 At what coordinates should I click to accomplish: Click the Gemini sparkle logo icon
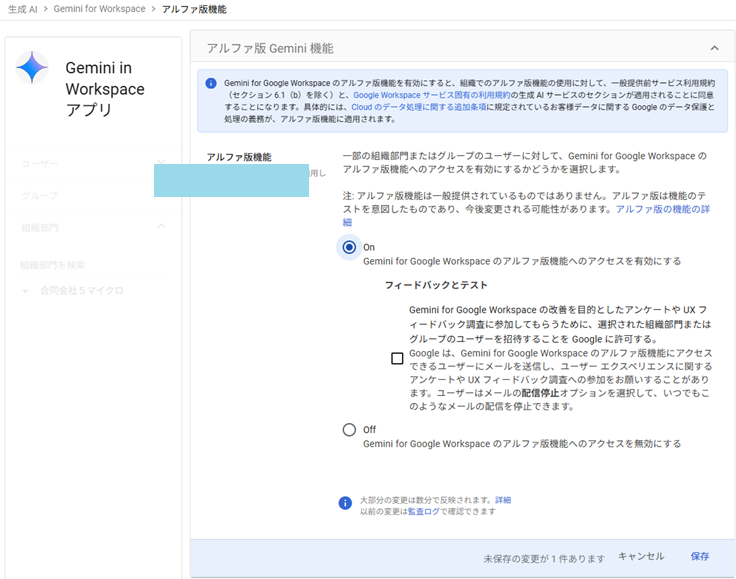32,68
